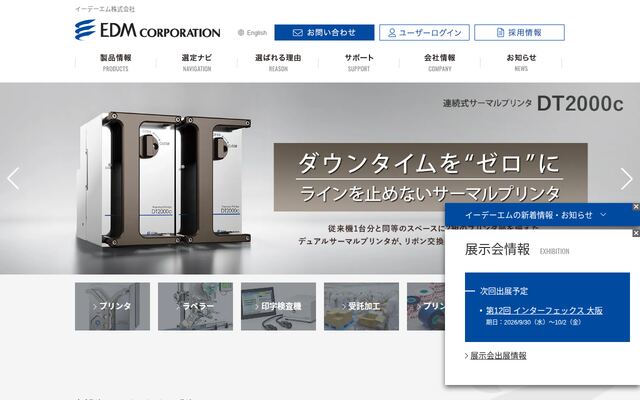The image size is (640, 400).
Task: Open the 印字検査機 category thumbnail
Action: coord(278,306)
